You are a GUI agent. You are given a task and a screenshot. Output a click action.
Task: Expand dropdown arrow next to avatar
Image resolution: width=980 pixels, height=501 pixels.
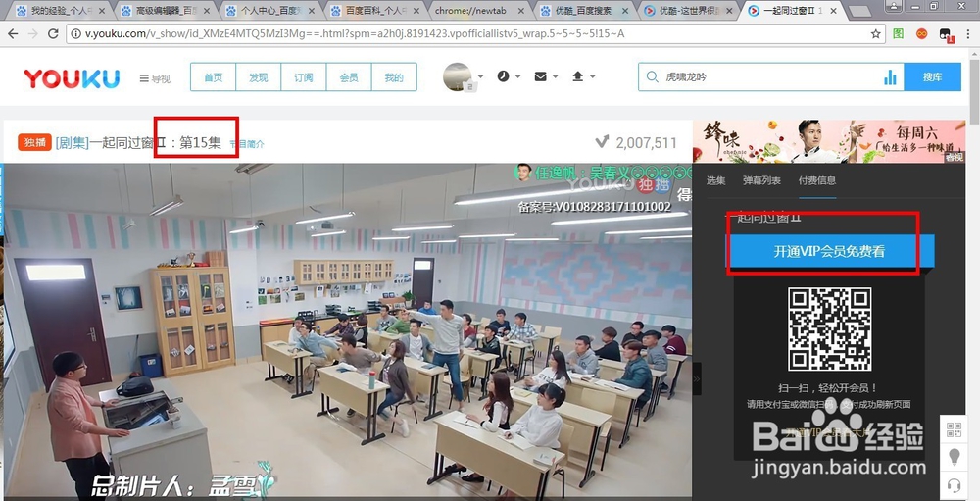(480, 76)
